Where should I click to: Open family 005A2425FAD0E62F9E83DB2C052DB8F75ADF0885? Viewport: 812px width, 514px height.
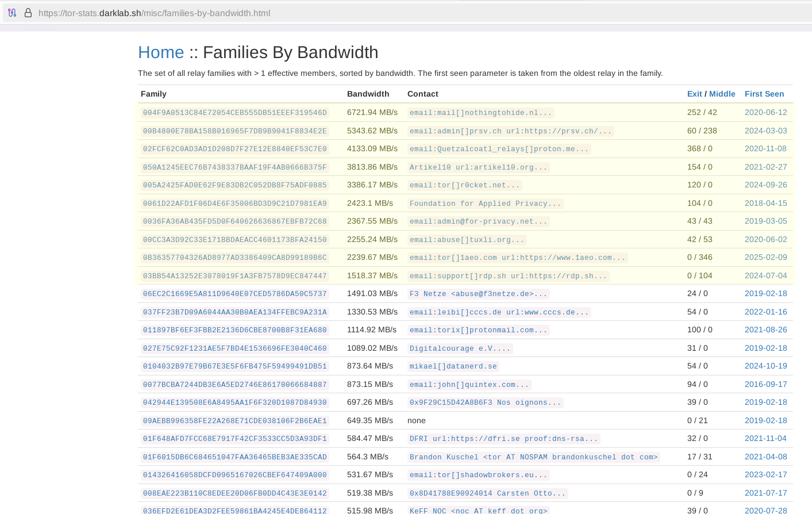tap(235, 185)
